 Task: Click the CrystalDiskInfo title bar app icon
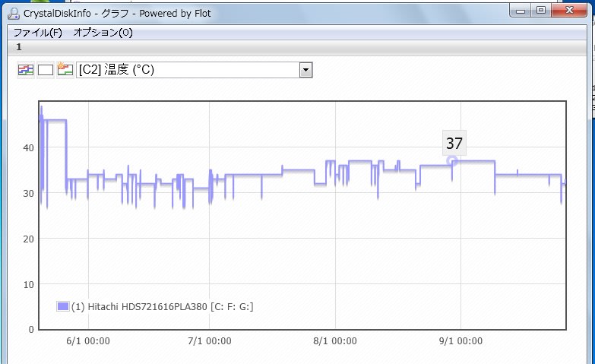[14, 14]
